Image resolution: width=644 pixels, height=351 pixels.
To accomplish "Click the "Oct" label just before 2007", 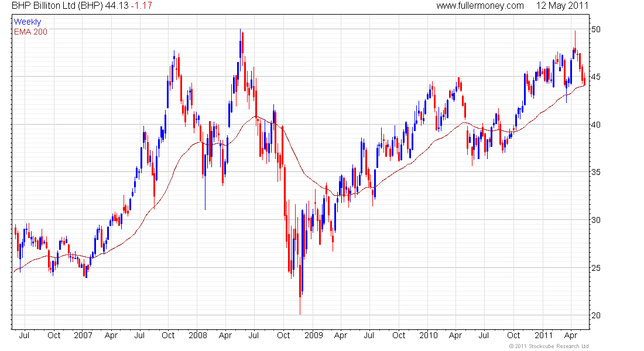I will 54,335.
